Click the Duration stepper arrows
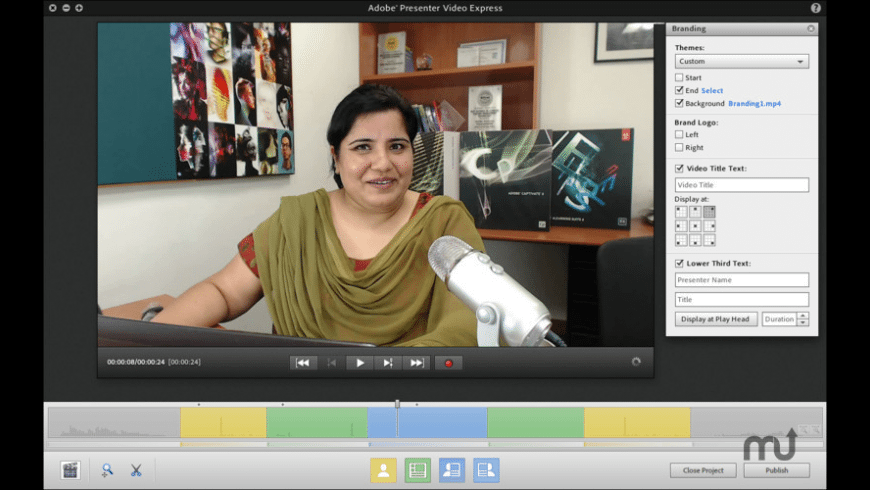870x490 pixels. coord(803,319)
